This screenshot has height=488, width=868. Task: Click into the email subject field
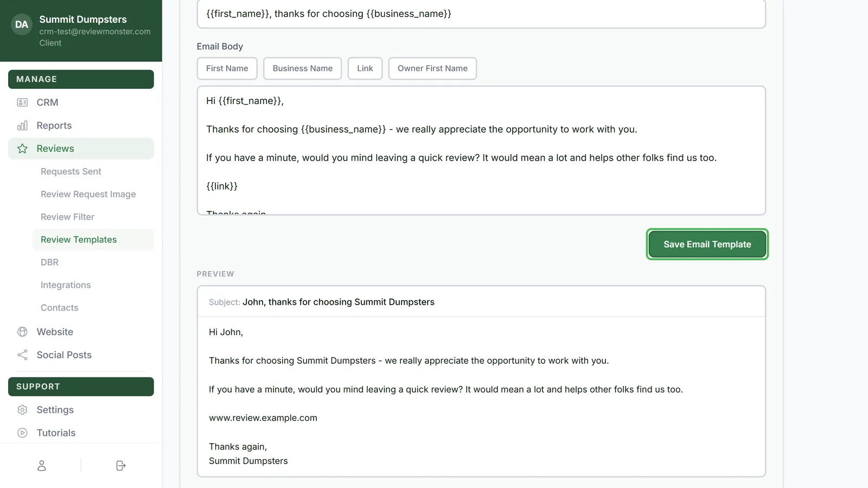[x=481, y=14]
